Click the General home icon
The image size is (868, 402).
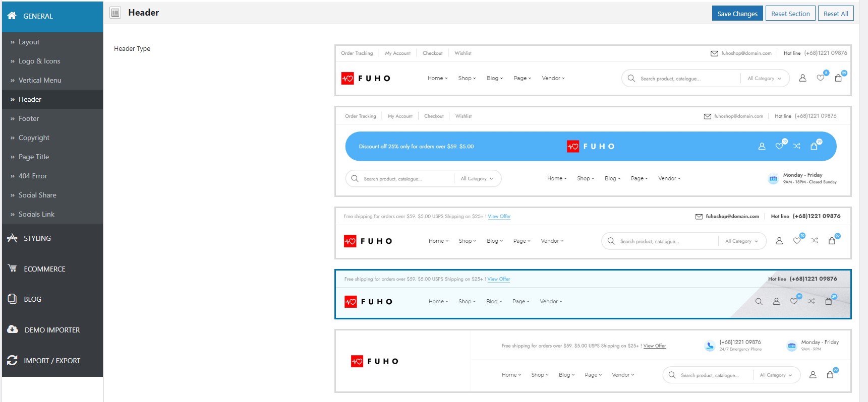tap(12, 16)
